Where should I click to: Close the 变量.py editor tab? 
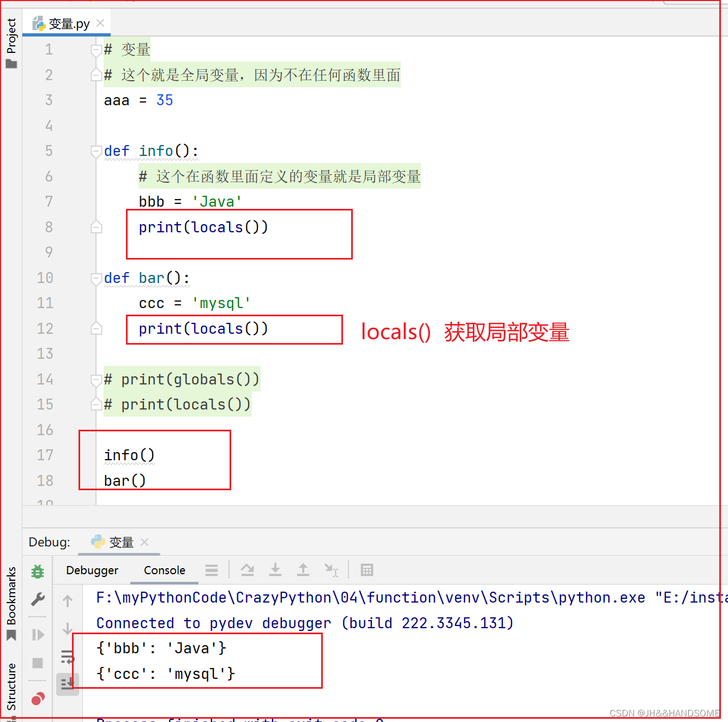(x=100, y=23)
